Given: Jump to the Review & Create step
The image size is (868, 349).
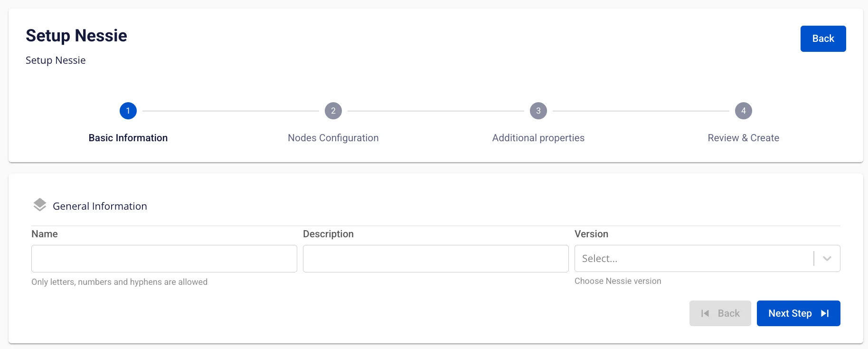Looking at the screenshot, I should (x=744, y=138).
